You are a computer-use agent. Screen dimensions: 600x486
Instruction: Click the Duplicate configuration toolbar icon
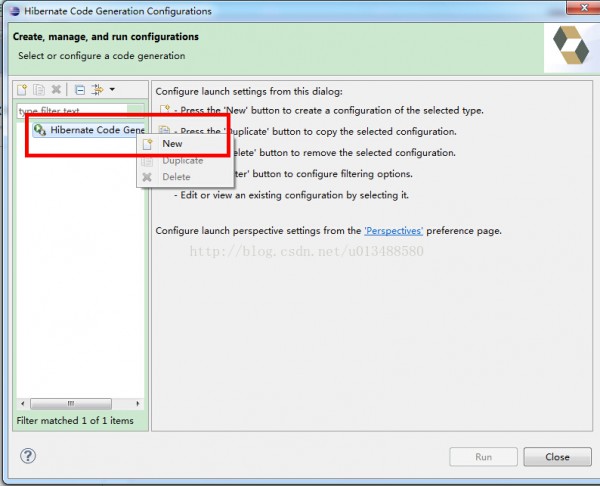pyautogui.click(x=39, y=90)
